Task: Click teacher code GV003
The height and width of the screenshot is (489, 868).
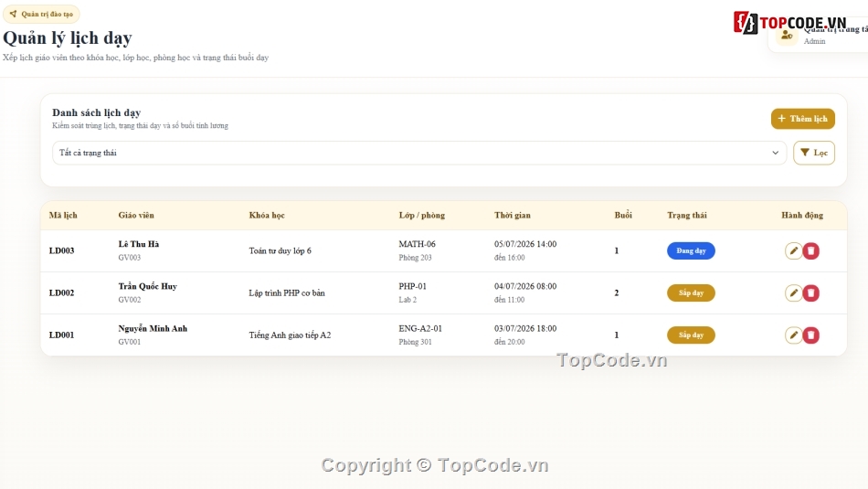Action: coord(130,258)
